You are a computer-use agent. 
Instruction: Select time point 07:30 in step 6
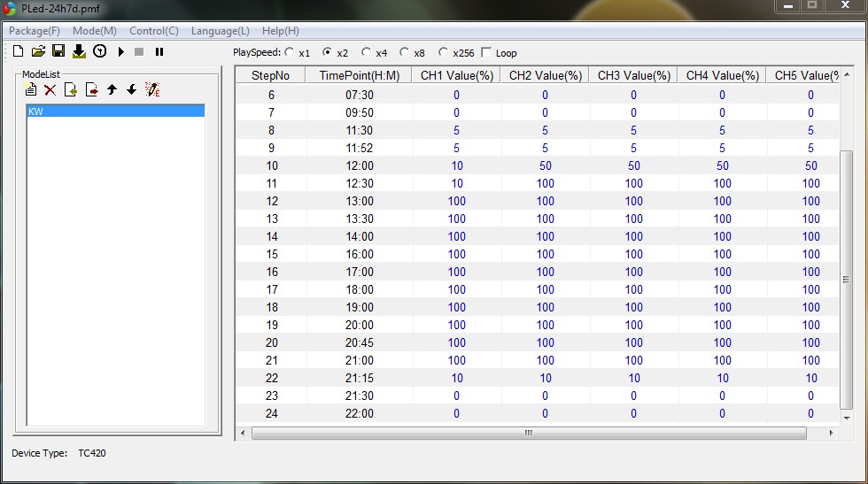[360, 95]
